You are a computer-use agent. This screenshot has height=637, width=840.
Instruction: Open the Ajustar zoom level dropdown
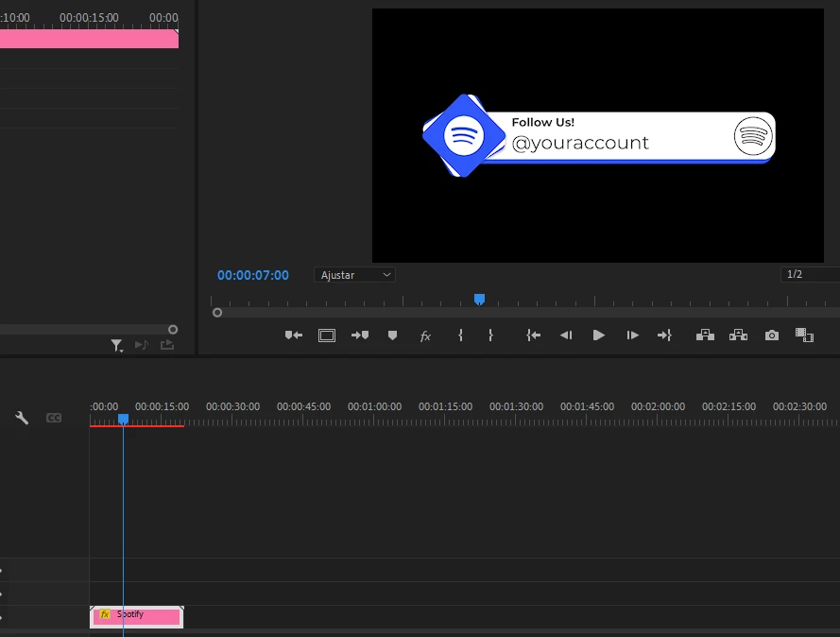click(x=354, y=275)
